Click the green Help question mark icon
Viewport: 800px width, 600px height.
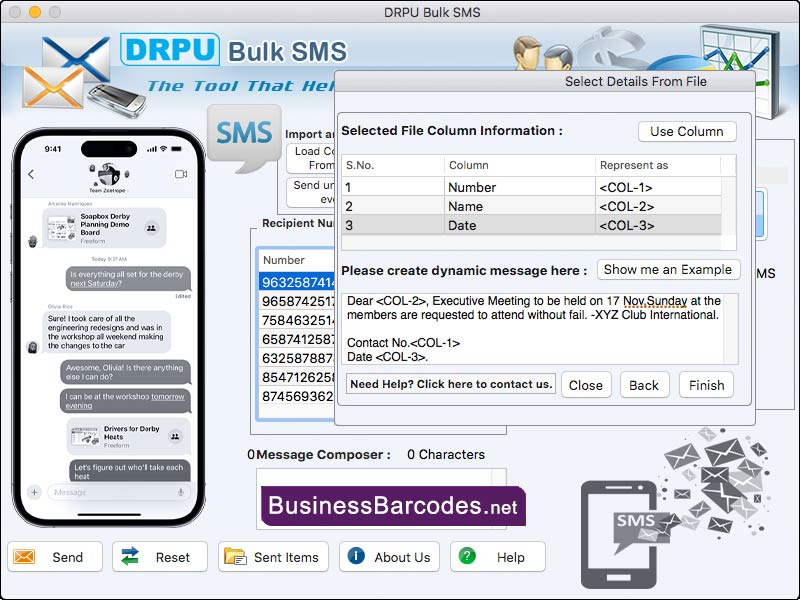pyautogui.click(x=466, y=557)
